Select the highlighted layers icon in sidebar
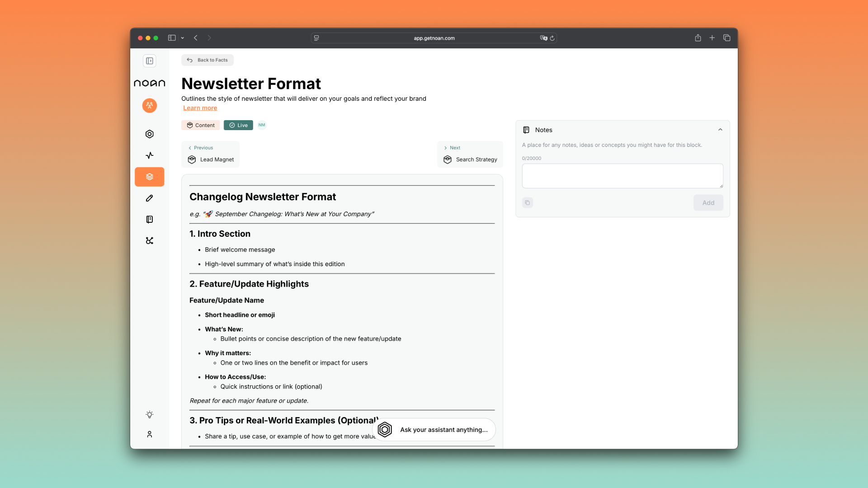This screenshot has width=868, height=488. (150, 177)
